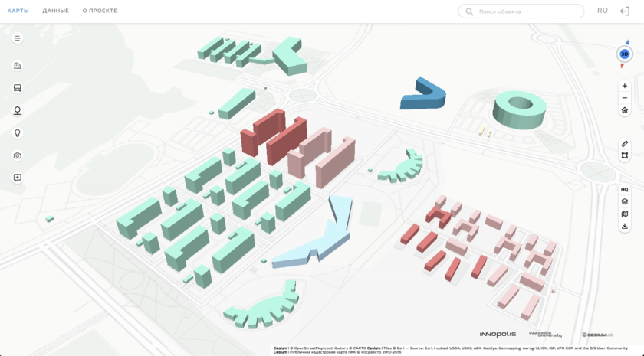Open the hamburger menu in left sidebar
644x356 pixels.
click(17, 38)
